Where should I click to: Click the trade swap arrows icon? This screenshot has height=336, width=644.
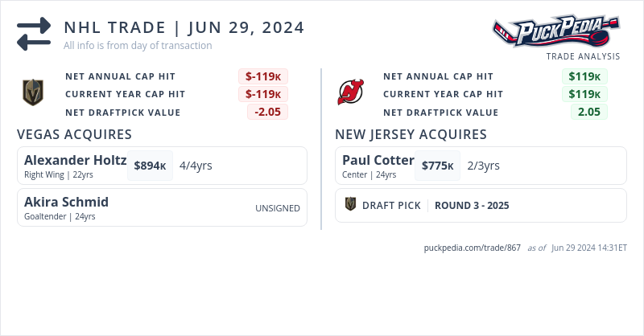pyautogui.click(x=34, y=34)
